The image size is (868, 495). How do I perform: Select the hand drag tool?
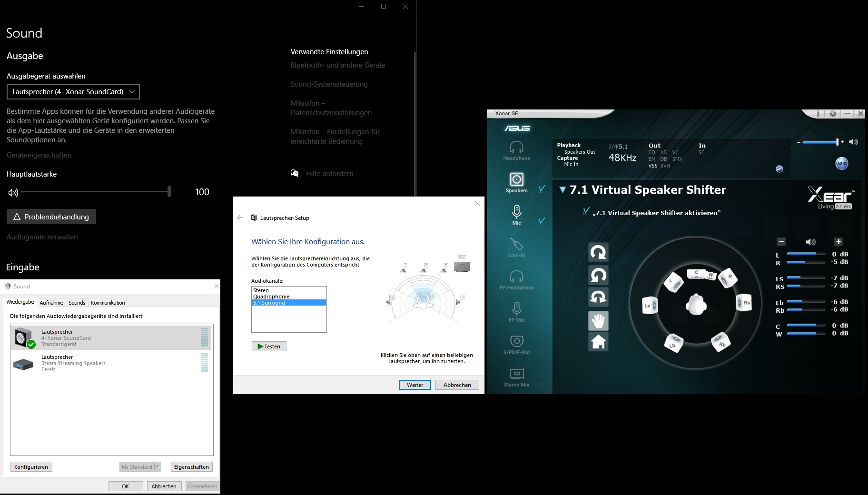(598, 320)
